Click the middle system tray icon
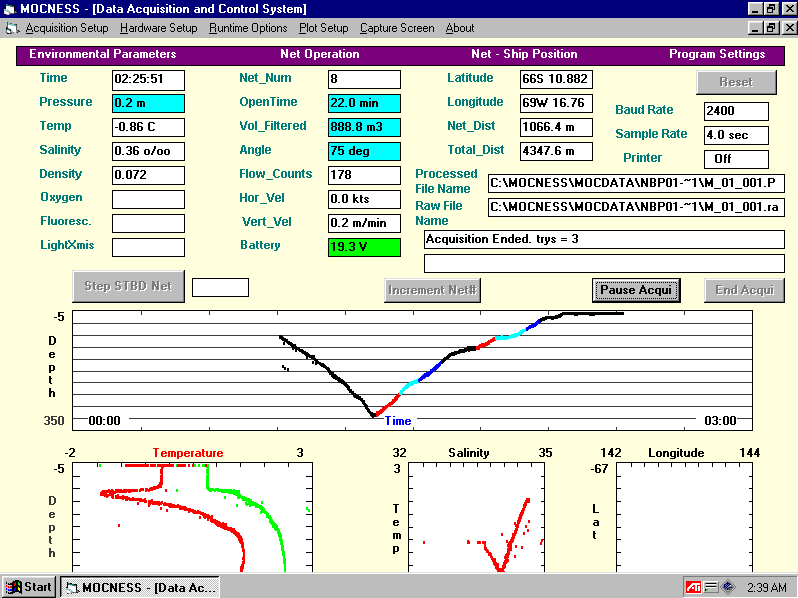The image size is (798, 598). [x=710, y=587]
